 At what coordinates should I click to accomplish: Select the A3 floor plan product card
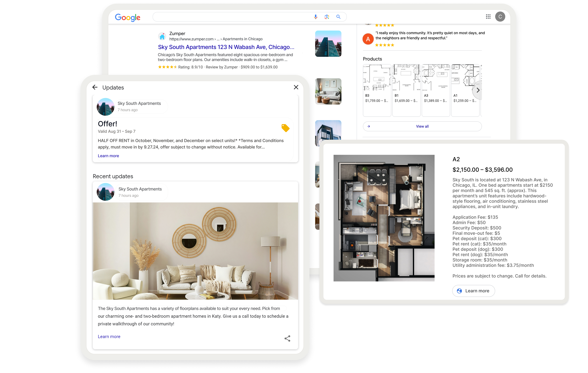(x=436, y=90)
